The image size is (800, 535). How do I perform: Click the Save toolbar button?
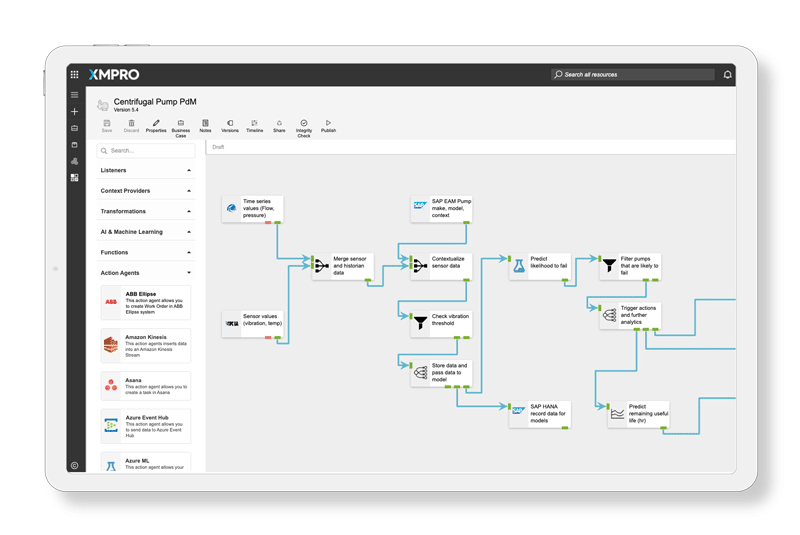[107, 126]
